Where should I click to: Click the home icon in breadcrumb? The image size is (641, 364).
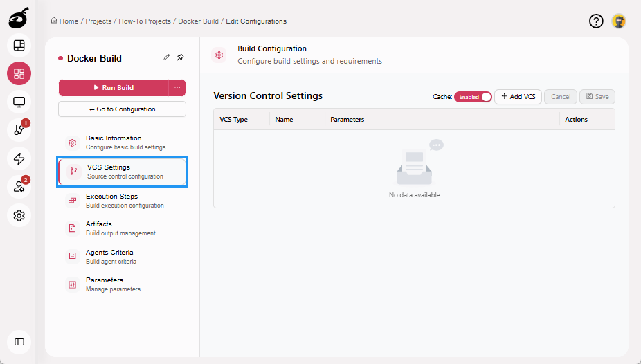[x=53, y=21]
